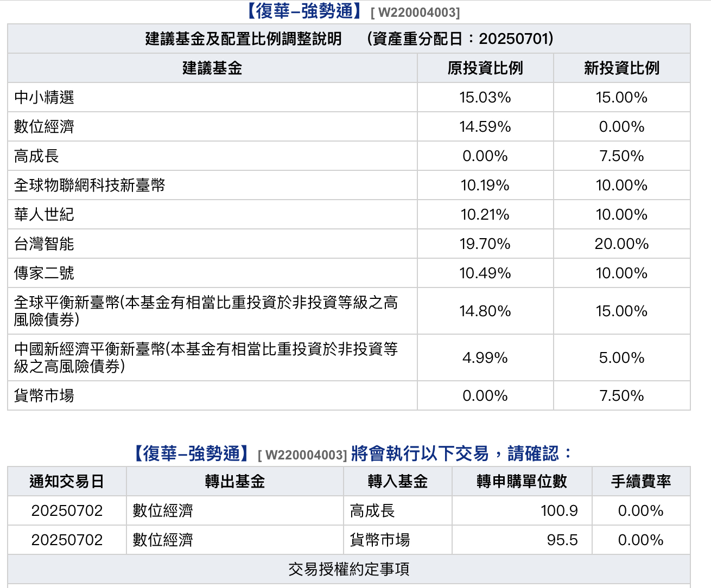Image resolution: width=711 pixels, height=588 pixels.
Task: Click the 全球平衡新臺幣 fund description
Action: (206, 311)
